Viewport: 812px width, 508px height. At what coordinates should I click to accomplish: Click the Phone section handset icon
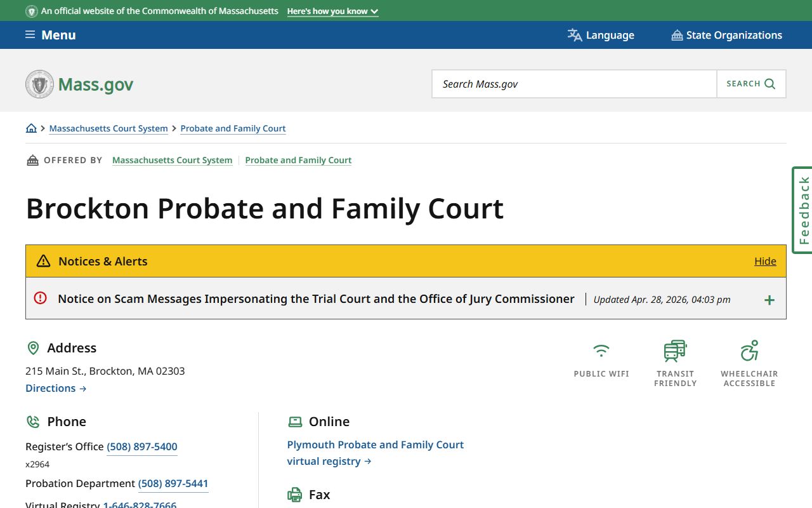click(33, 422)
